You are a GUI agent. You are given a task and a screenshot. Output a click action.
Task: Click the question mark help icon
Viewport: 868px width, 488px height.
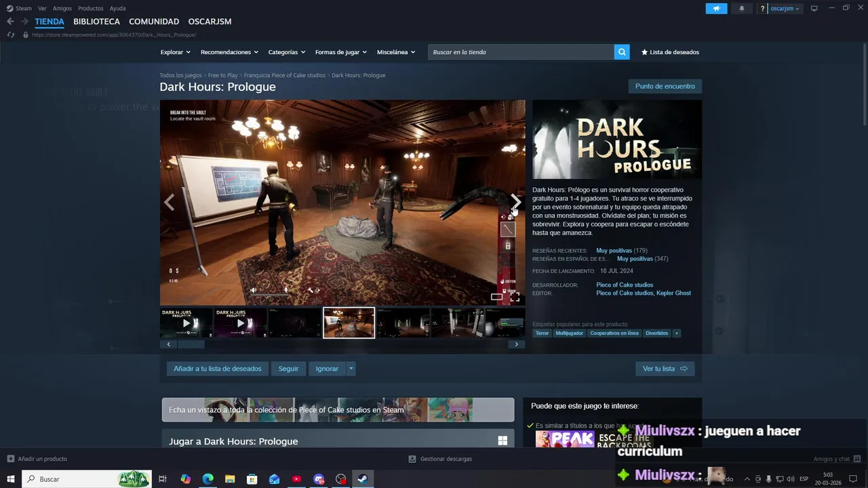763,9
